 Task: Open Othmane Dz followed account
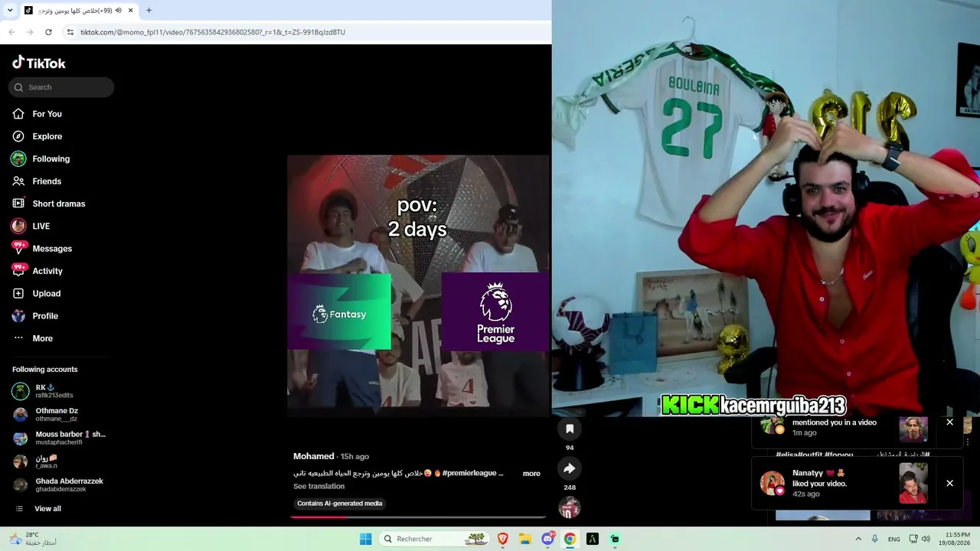(60, 415)
